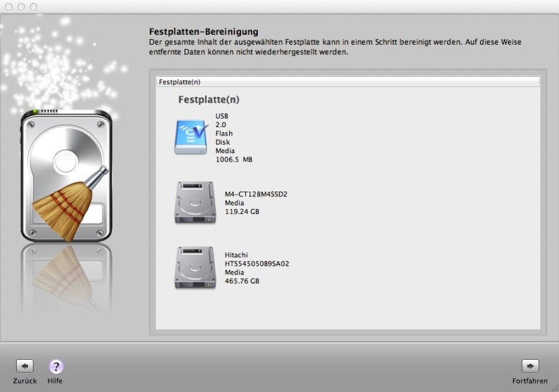Click the Hitachi HTS545050B9SA02 Media label
The width and height of the screenshot is (559, 392).
[256, 263]
